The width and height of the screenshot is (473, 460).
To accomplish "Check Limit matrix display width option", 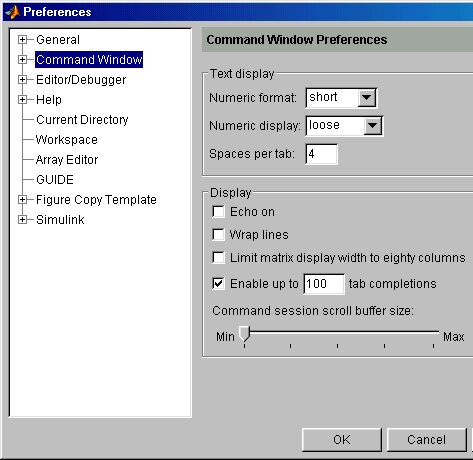I will (x=218, y=258).
